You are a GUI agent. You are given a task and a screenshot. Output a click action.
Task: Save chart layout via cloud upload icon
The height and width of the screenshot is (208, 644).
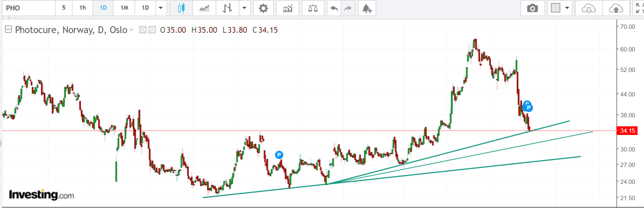click(x=616, y=8)
